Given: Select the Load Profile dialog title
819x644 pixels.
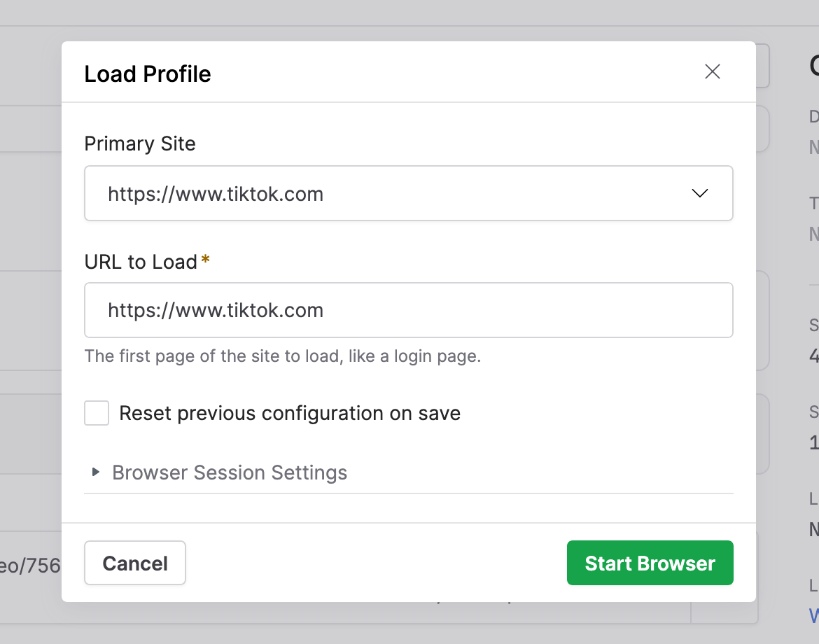Looking at the screenshot, I should click(x=148, y=73).
